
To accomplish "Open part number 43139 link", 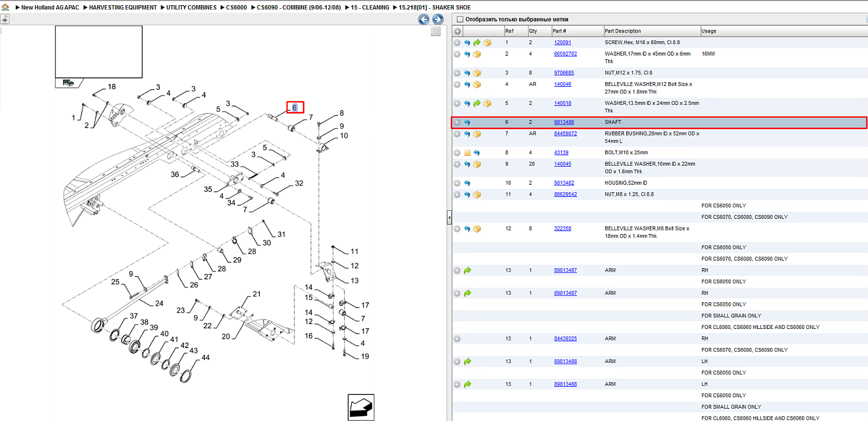I will point(561,153).
